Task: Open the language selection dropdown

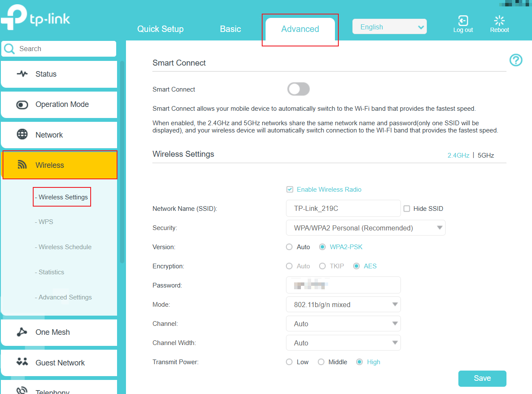Action: coord(389,26)
